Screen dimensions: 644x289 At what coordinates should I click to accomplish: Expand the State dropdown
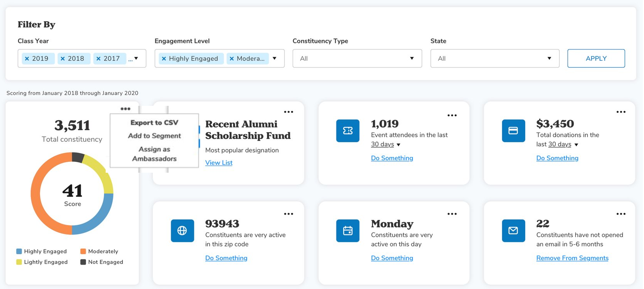[x=495, y=58]
